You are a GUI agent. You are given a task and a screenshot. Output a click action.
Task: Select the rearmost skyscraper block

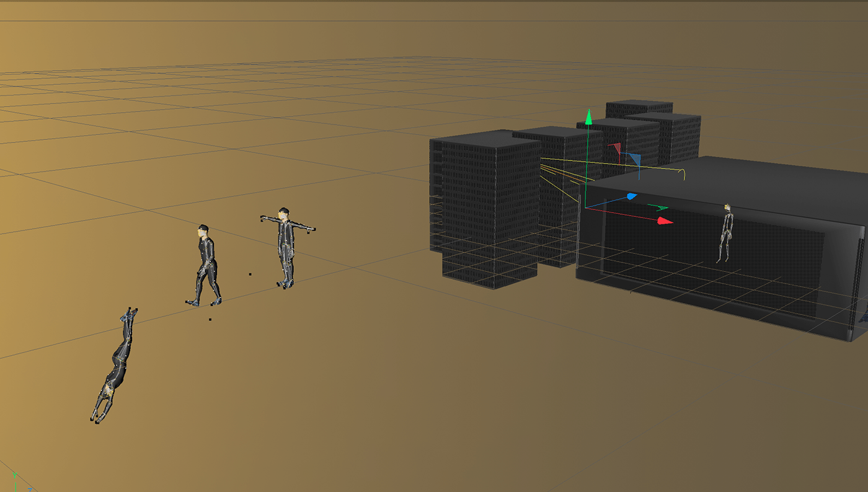(639, 108)
